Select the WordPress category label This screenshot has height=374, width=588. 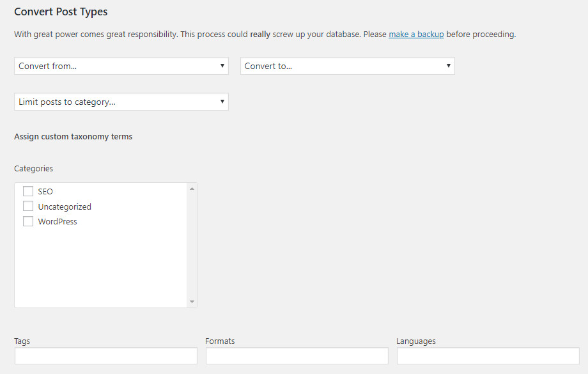[x=58, y=222]
